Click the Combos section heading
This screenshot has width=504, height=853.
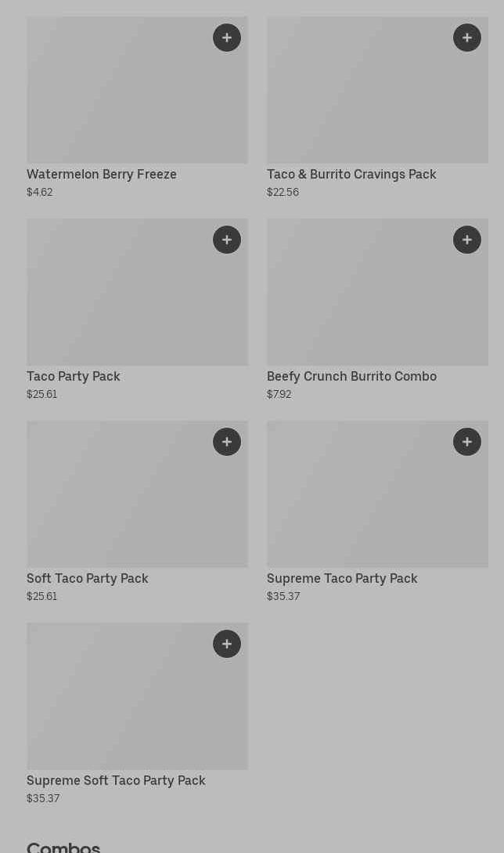(63, 846)
